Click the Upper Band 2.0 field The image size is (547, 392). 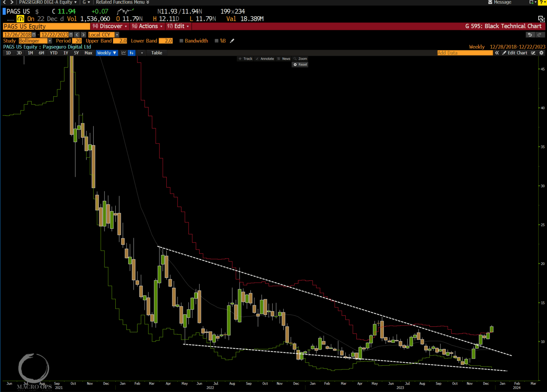(x=120, y=41)
